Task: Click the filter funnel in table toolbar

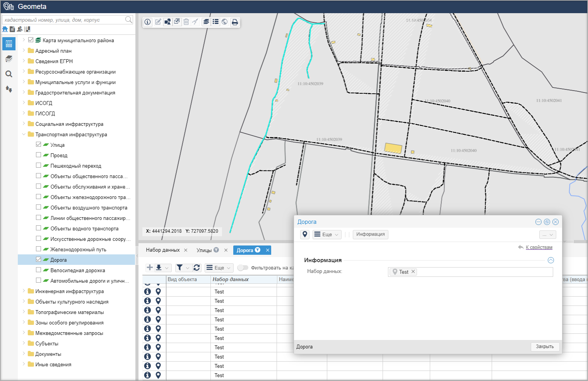Action: coord(179,268)
